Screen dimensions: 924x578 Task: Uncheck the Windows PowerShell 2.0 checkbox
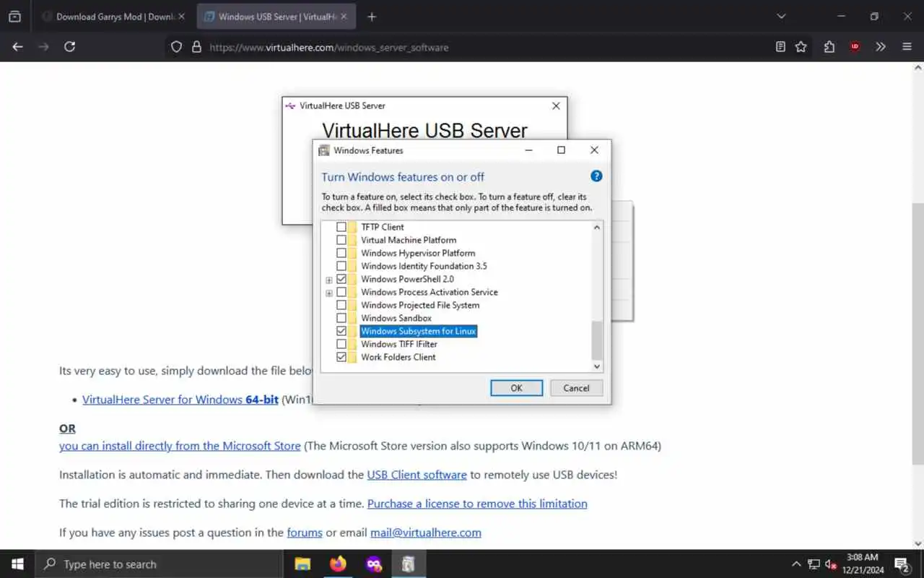[x=341, y=279]
